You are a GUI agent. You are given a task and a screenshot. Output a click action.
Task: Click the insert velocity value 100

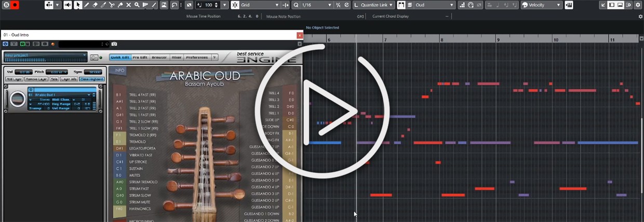208,5
